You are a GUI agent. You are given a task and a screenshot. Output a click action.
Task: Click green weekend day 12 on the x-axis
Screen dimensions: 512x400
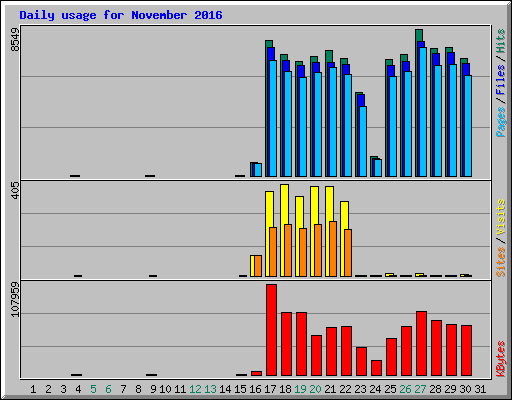pos(195,389)
